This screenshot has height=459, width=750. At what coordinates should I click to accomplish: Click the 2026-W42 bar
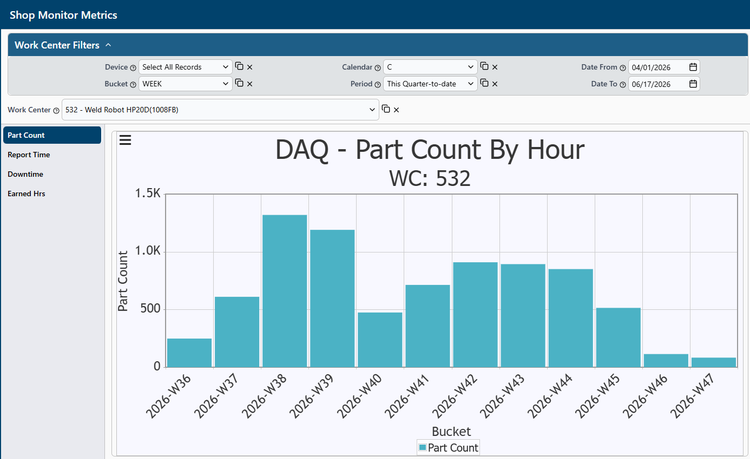coord(475,315)
